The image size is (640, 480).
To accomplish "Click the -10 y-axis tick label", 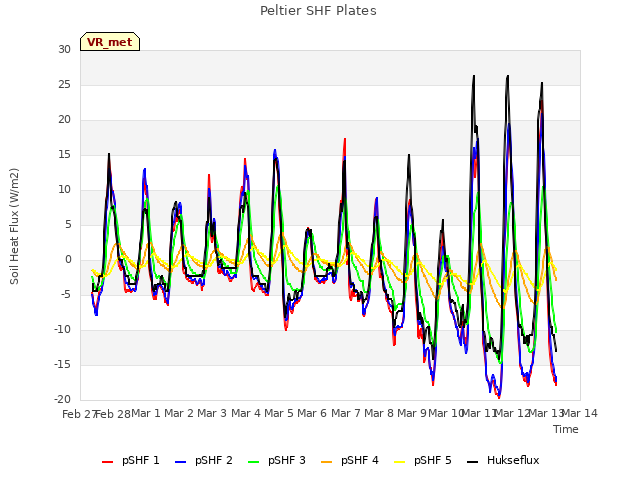I will [62, 329].
